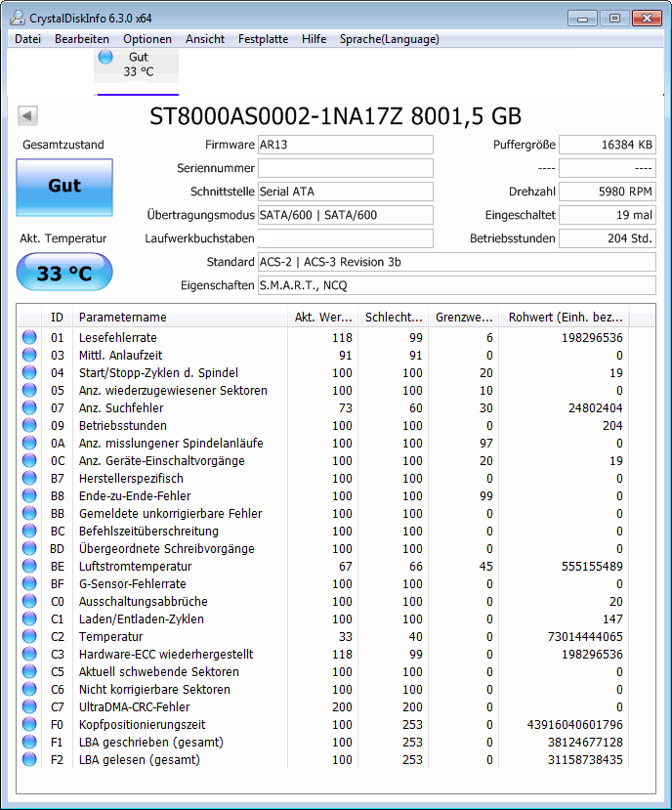Click the Rohwert column header
This screenshot has width=672, height=810.
pyautogui.click(x=565, y=318)
